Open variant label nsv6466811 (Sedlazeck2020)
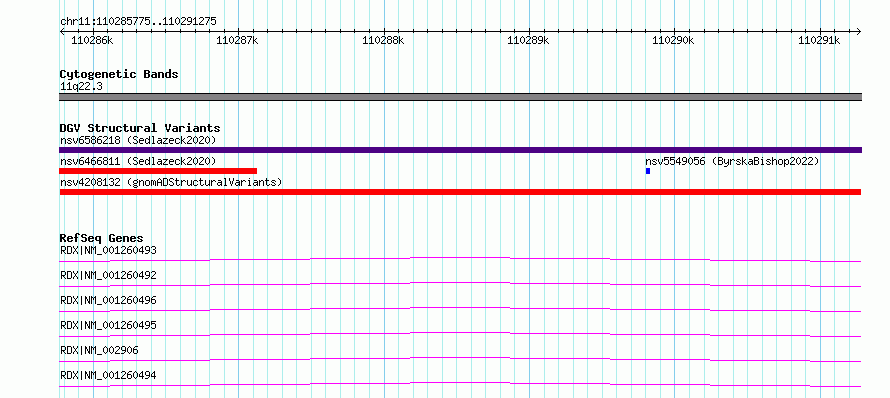 click(x=138, y=161)
